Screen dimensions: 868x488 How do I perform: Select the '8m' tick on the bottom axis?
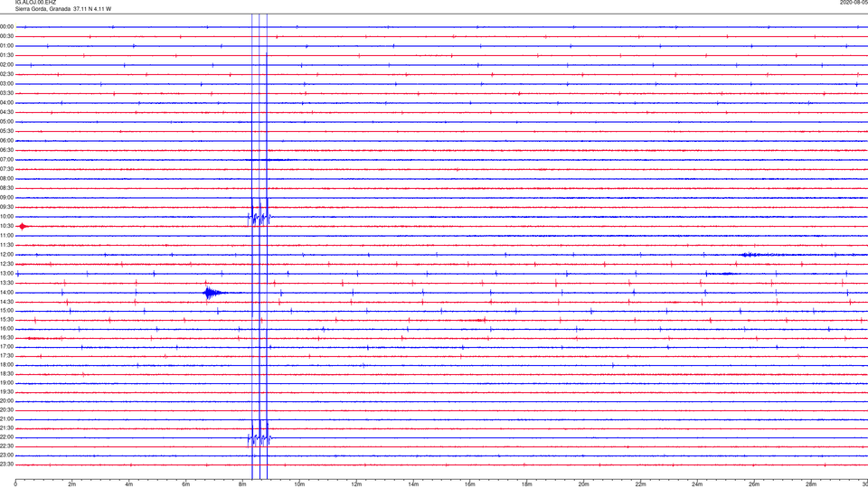(242, 484)
